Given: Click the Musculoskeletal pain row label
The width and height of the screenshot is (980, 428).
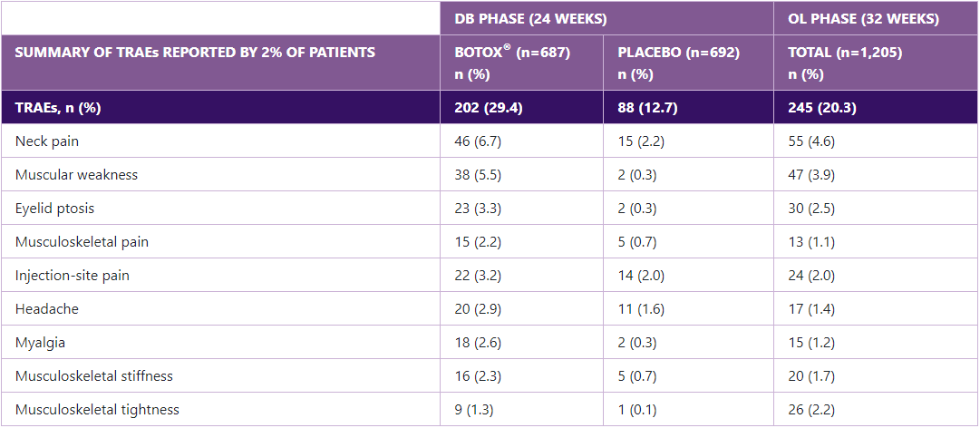Looking at the screenshot, I should click(x=82, y=242).
